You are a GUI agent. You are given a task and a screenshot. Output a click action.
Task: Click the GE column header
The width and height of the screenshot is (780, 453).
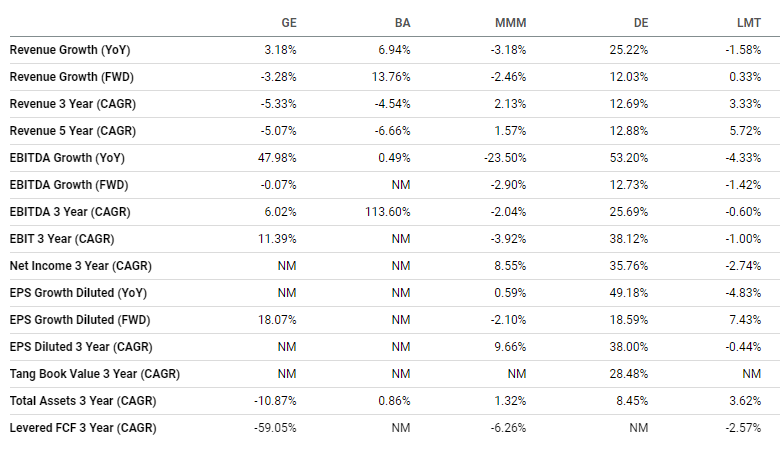289,23
